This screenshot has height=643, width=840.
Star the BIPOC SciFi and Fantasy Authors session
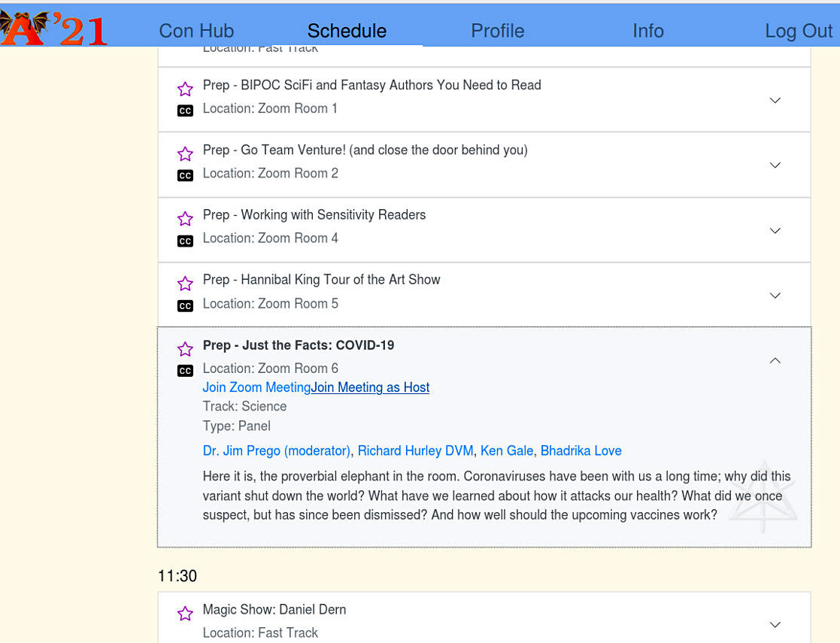click(185, 89)
